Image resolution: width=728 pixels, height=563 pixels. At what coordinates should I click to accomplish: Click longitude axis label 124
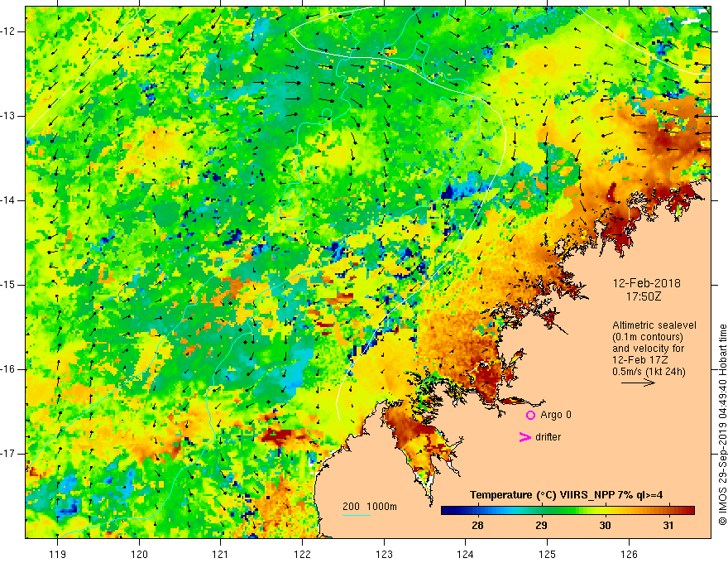(466, 554)
